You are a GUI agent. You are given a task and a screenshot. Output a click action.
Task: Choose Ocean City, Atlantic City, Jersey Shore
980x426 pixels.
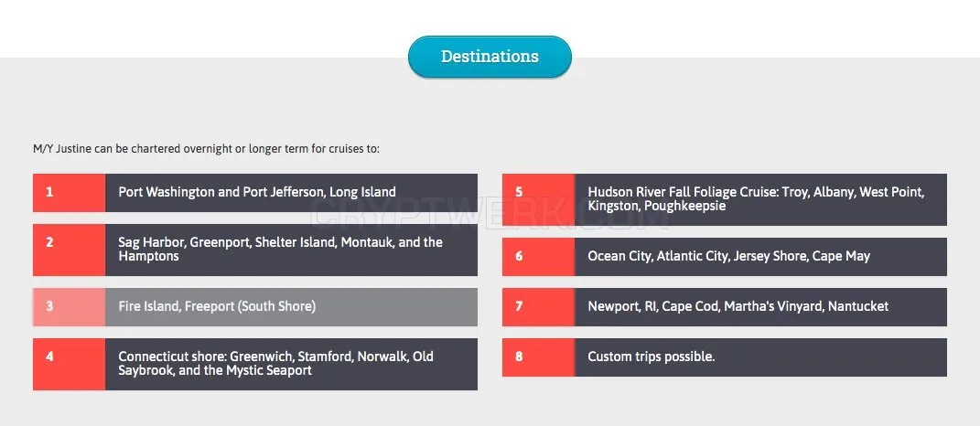[x=760, y=256]
